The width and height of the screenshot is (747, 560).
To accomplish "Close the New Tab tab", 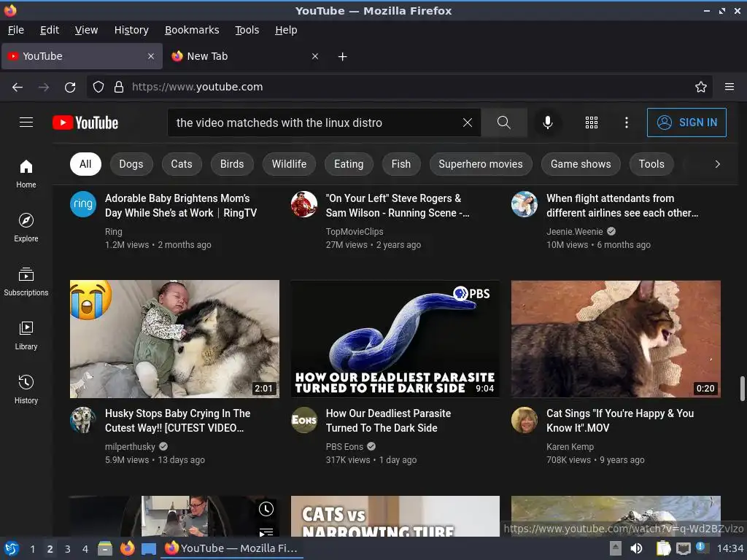I will pyautogui.click(x=315, y=56).
